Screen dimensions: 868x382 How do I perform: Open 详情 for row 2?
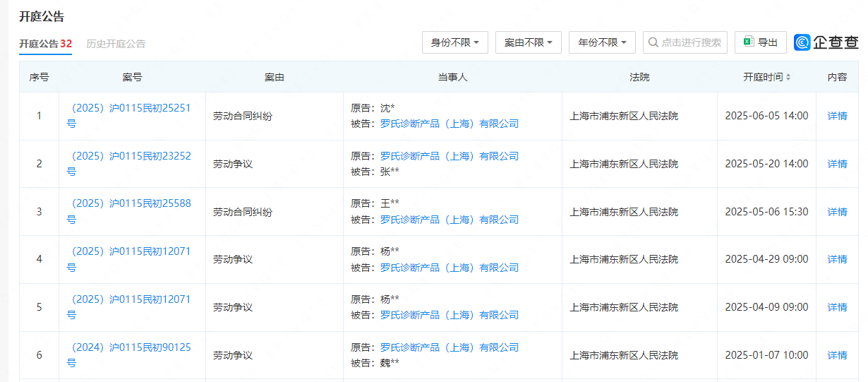coord(837,164)
